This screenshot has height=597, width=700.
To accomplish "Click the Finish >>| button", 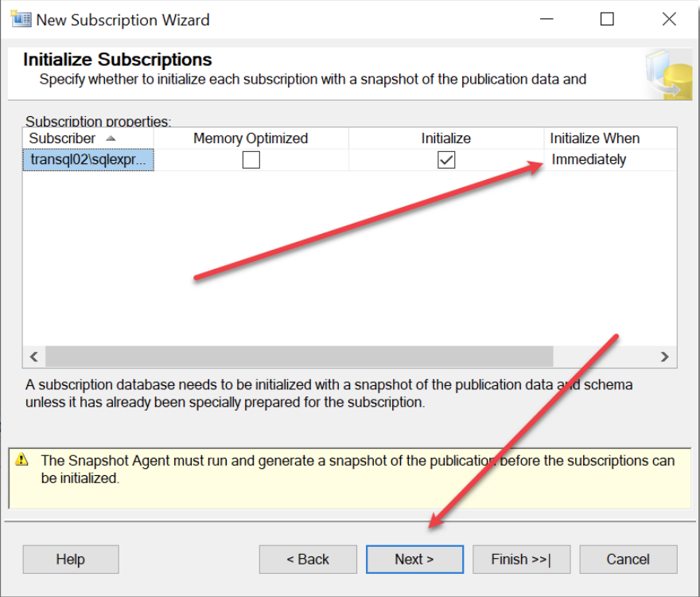I will (x=522, y=559).
